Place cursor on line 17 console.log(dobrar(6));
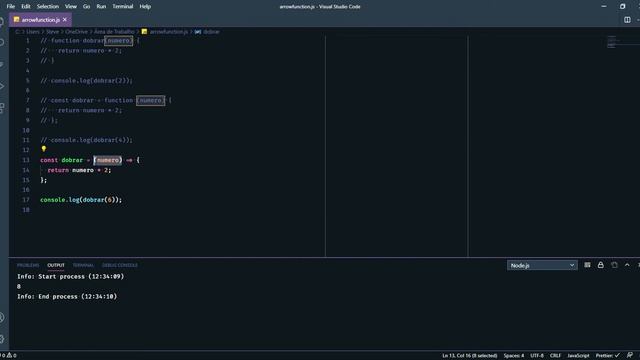 tap(81, 200)
